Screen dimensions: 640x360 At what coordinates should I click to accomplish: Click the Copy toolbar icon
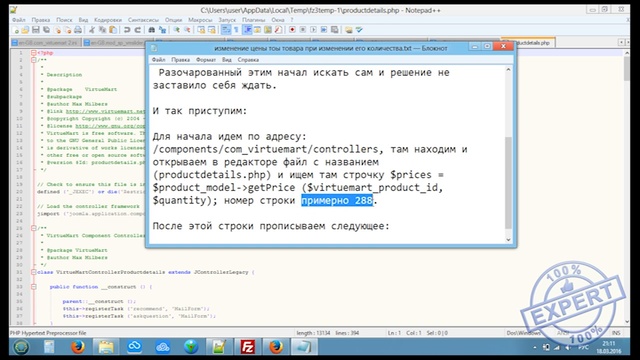102,30
